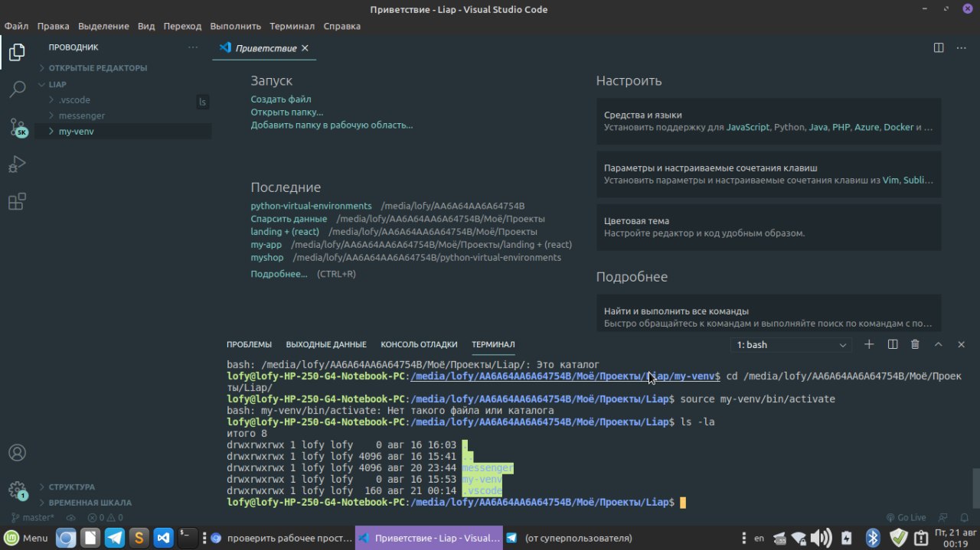This screenshot has height=550, width=980.
Task: Open Цветовая тема customization card
Action: 769,226
